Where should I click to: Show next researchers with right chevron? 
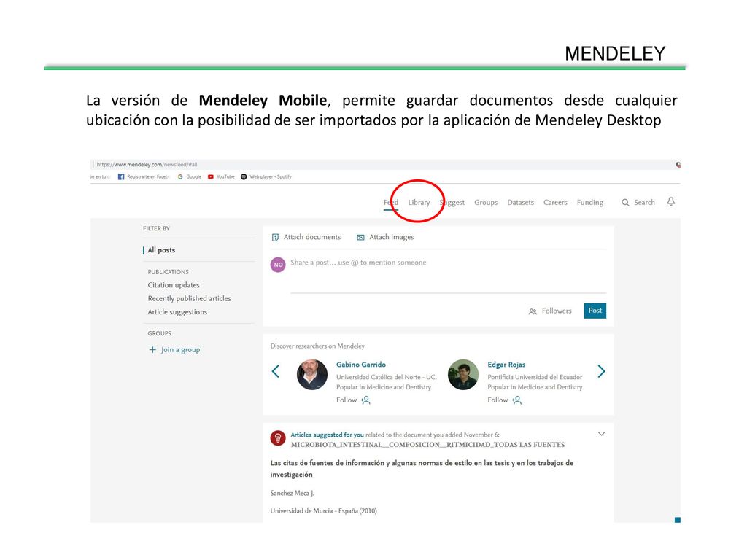[x=601, y=371]
